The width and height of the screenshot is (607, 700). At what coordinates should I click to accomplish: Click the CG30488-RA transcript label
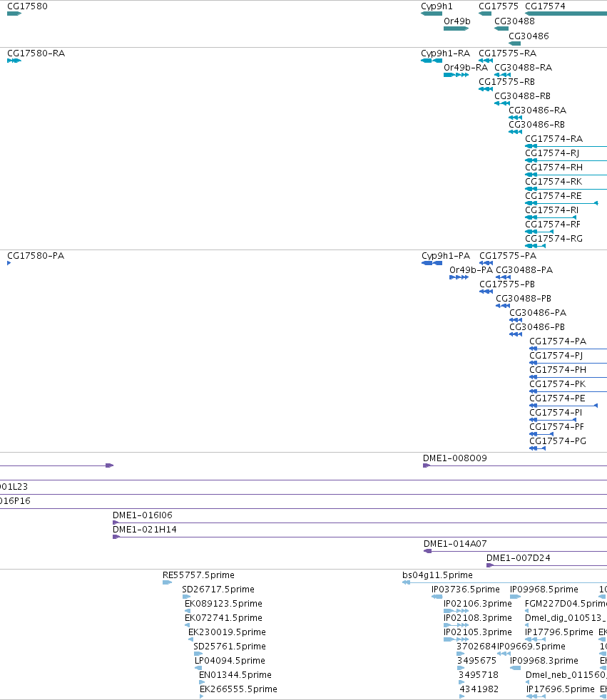(523, 68)
